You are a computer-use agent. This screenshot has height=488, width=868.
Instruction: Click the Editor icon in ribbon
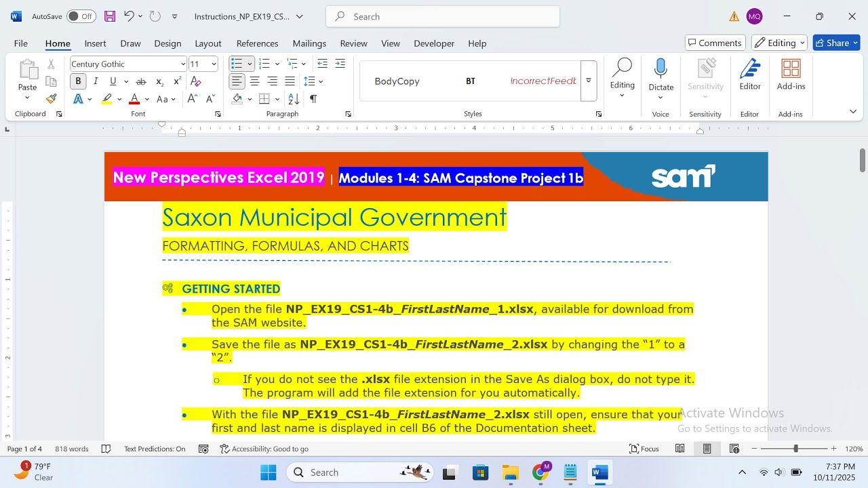tap(750, 68)
